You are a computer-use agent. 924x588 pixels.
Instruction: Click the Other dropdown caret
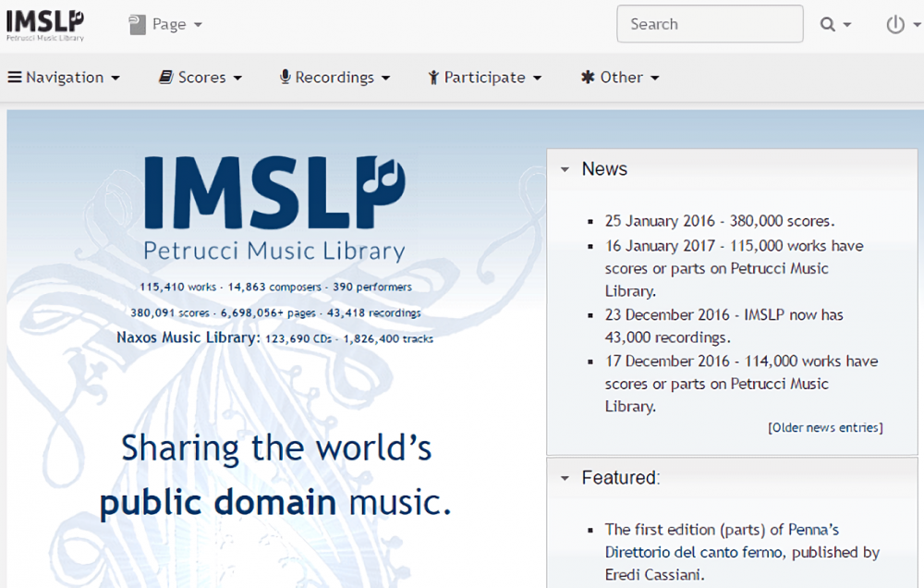click(655, 78)
